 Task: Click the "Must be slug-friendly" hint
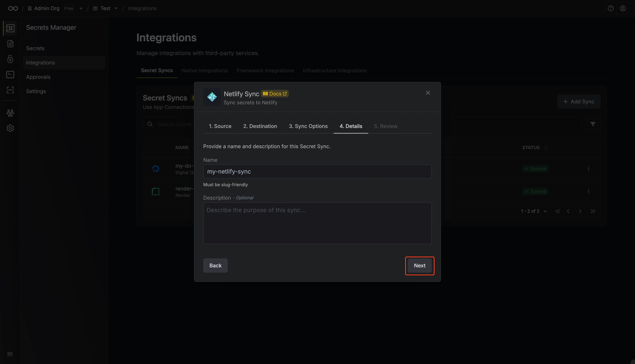click(225, 185)
